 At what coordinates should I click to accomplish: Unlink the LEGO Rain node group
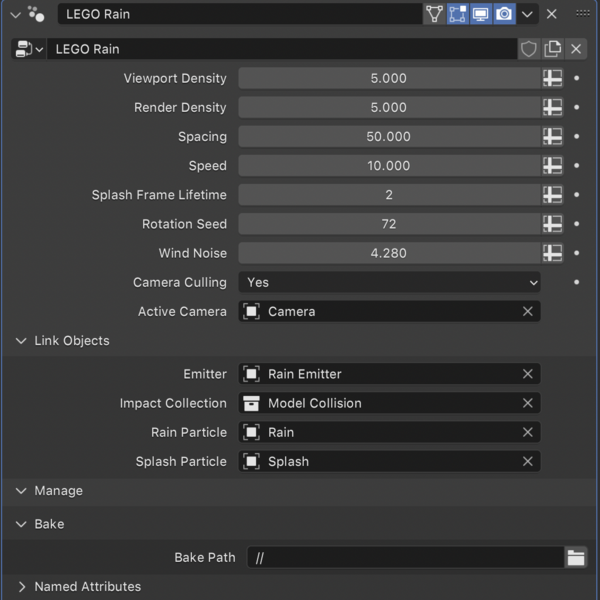click(576, 49)
